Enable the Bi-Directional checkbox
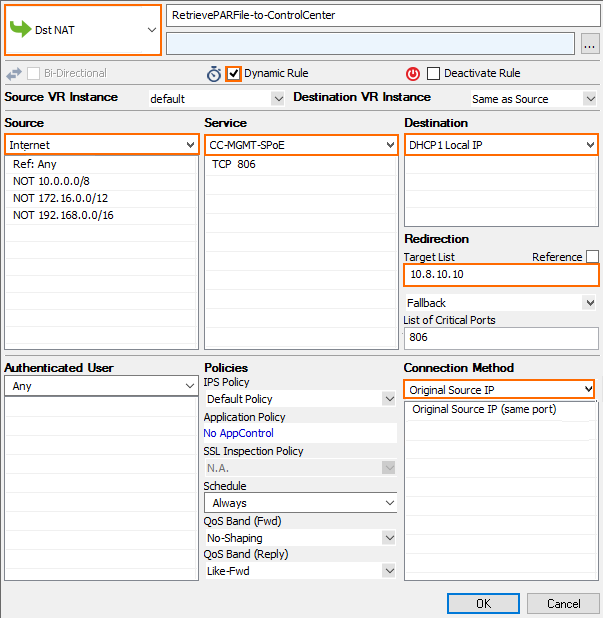The height and width of the screenshot is (618, 603). point(34,73)
